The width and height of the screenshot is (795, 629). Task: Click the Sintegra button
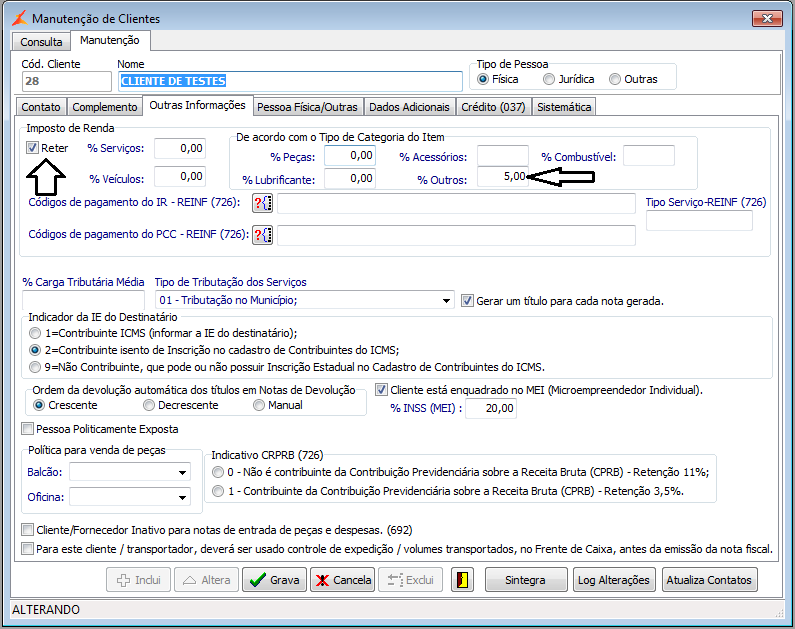tap(526, 580)
